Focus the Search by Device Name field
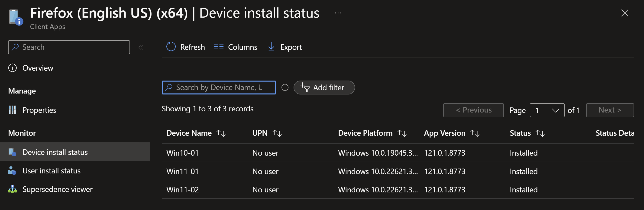Image resolution: width=644 pixels, height=210 pixels. pyautogui.click(x=219, y=88)
